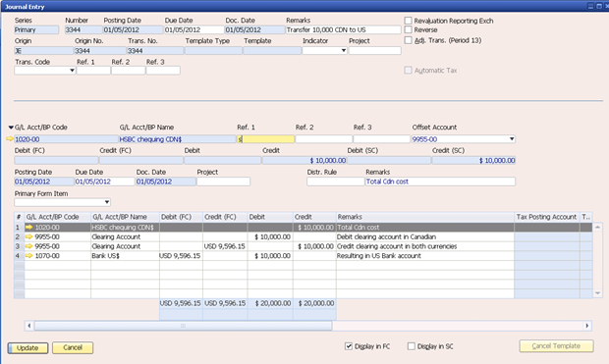Select row number 4 in the table
This screenshot has width=609, height=364.
pyautogui.click(x=18, y=256)
